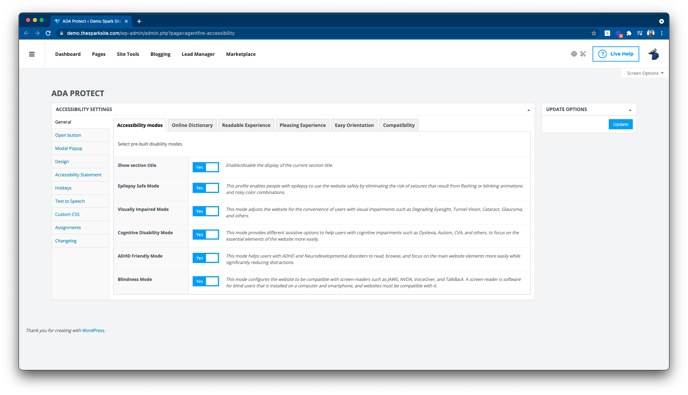Click the browser address bar URL

[x=150, y=33]
